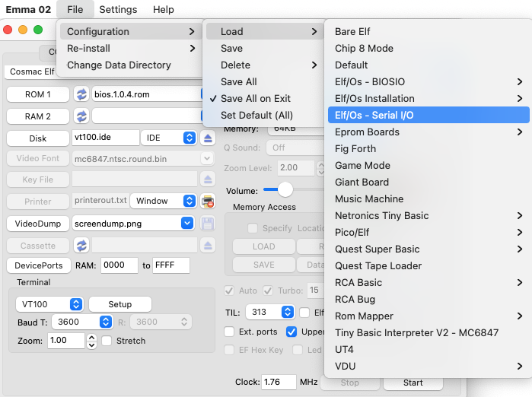Viewport: 532px width, 397px height.
Task: Click the Zoom Level stepper arrows
Action: click(x=320, y=168)
